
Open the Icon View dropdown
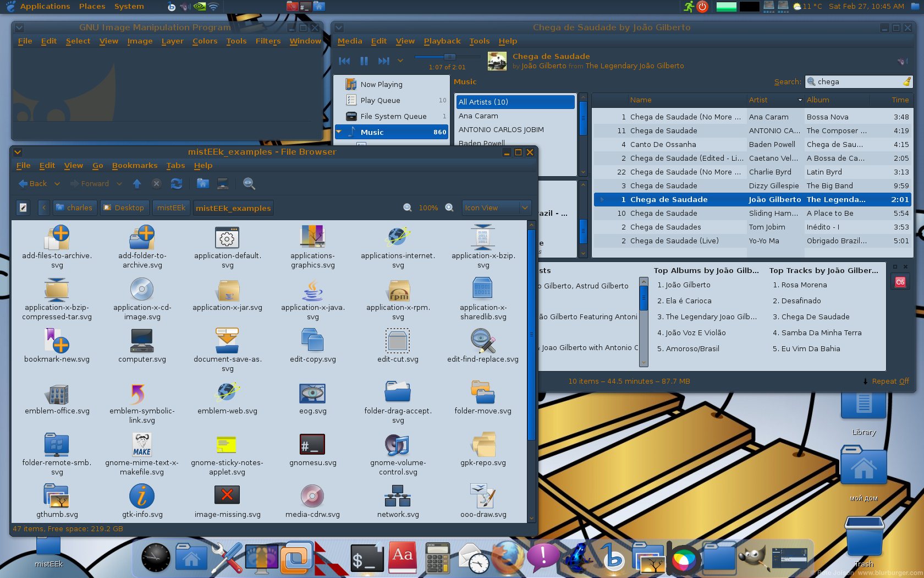[496, 208]
